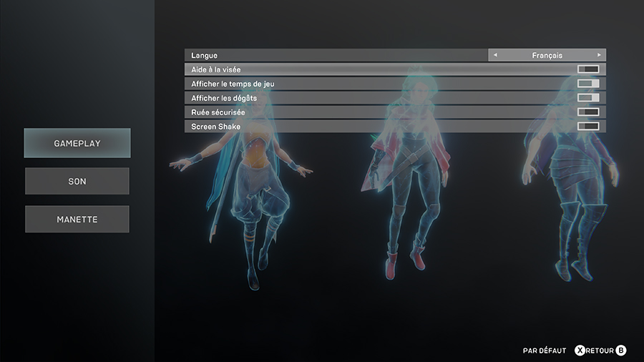
Task: Switch on the Ruée sécurisée toggle
Action: [x=588, y=112]
